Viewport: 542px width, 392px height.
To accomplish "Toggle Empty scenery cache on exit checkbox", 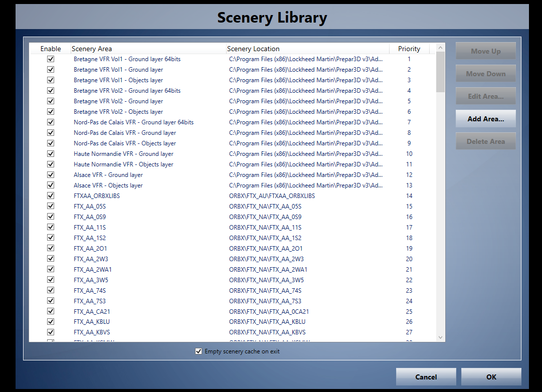I will [199, 351].
